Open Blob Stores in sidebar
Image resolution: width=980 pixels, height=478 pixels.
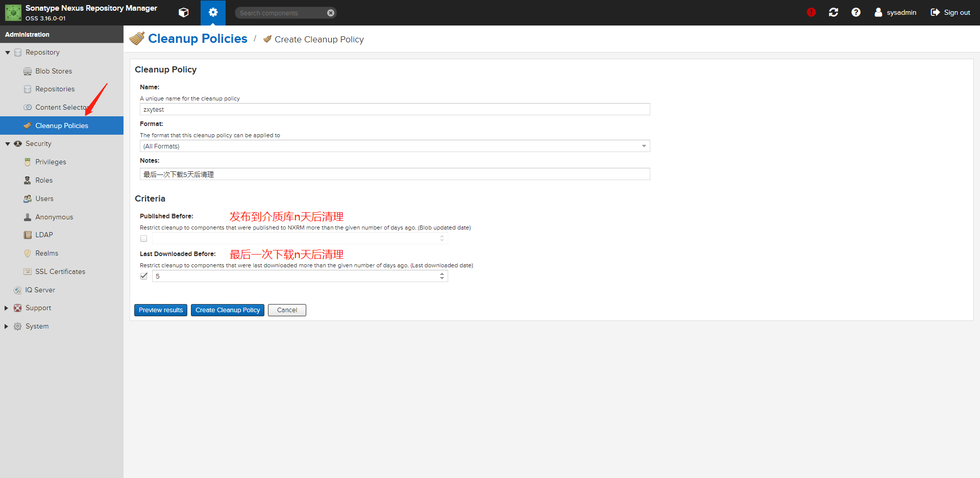point(54,71)
